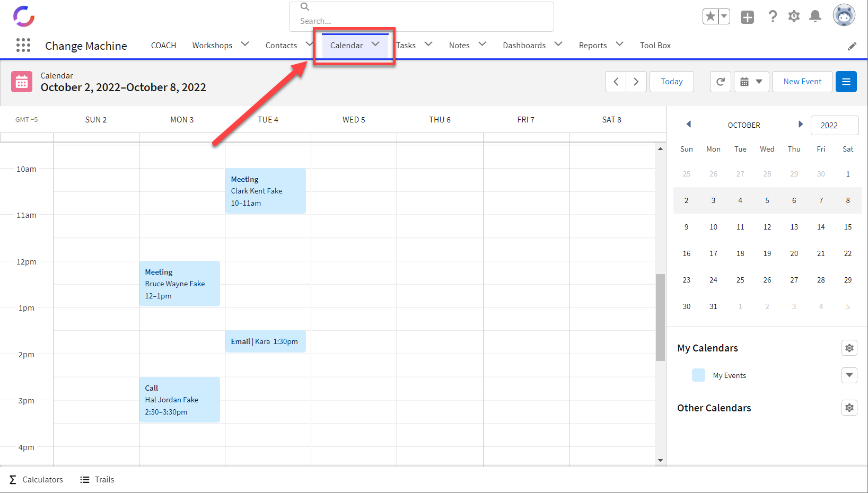Go to the Tool Box tab

coord(655,46)
